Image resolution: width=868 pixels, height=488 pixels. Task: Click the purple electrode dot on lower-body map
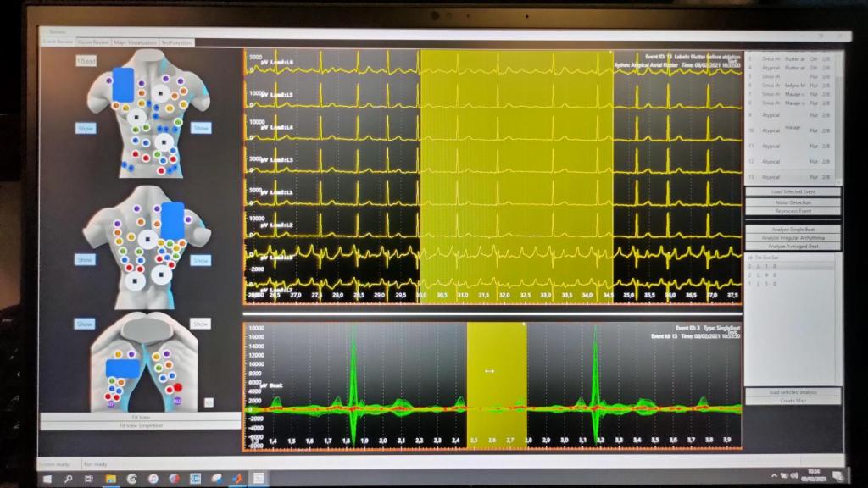tap(131, 353)
